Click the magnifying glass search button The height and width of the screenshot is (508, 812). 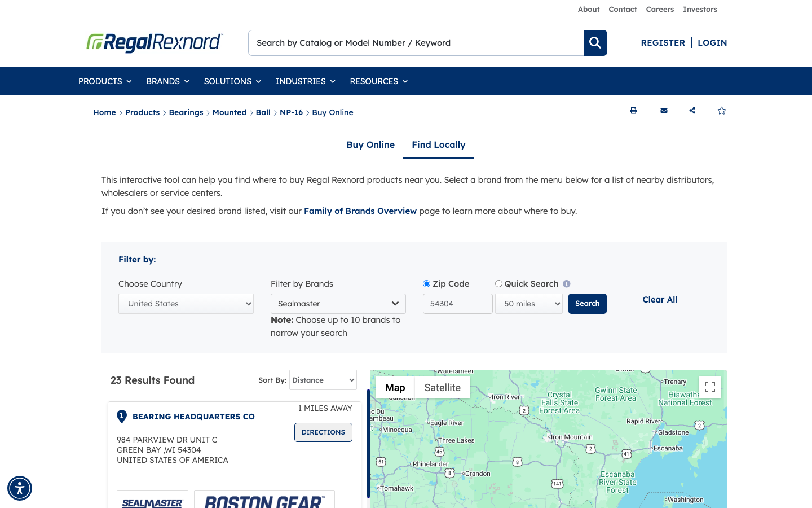(x=595, y=43)
